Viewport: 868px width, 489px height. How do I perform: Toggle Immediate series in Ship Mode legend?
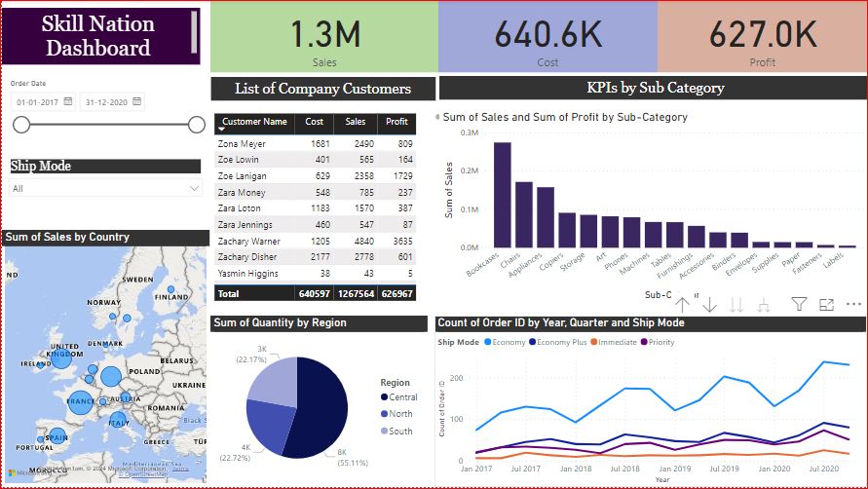tap(614, 342)
